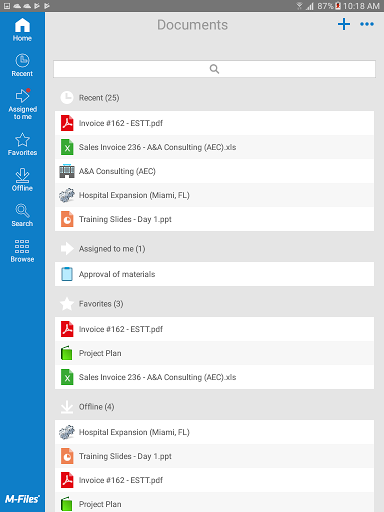This screenshot has width=384, height=512.
Task: Open Training Slides - Day 1.ppt under Recent
Action: (x=214, y=219)
